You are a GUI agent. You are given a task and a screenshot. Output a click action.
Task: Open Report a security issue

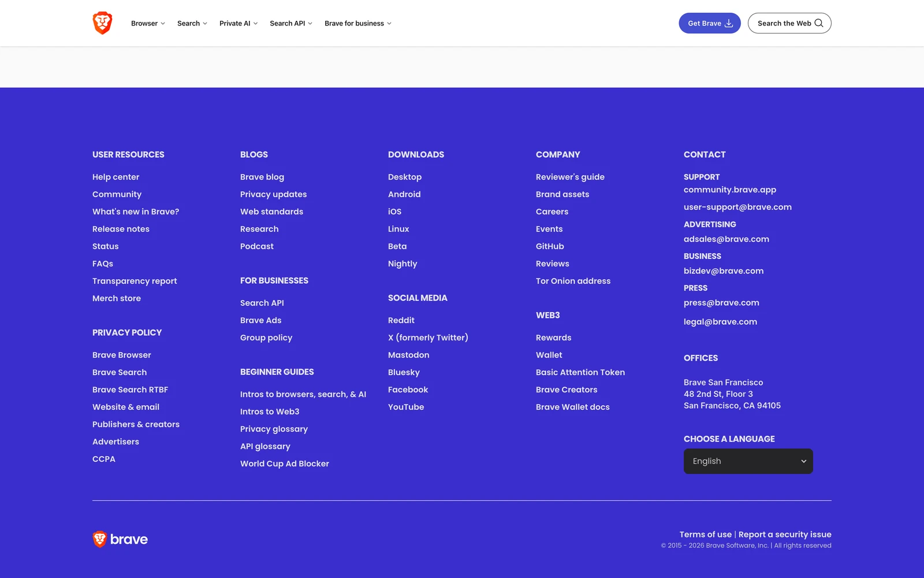coord(785,535)
